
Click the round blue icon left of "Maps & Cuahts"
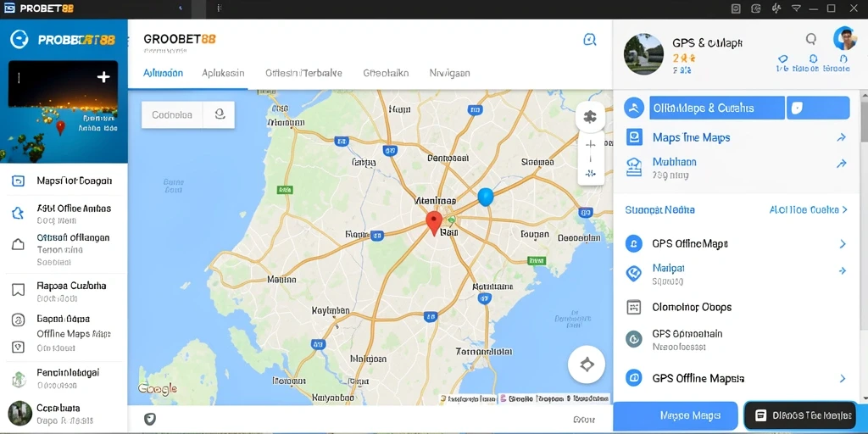[634, 108]
